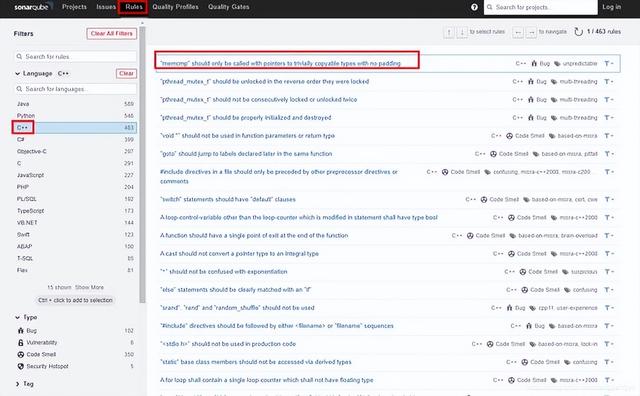The width and height of the screenshot is (640, 396).
Task: Open Quality Profiles in the top navigation
Action: pyautogui.click(x=176, y=7)
